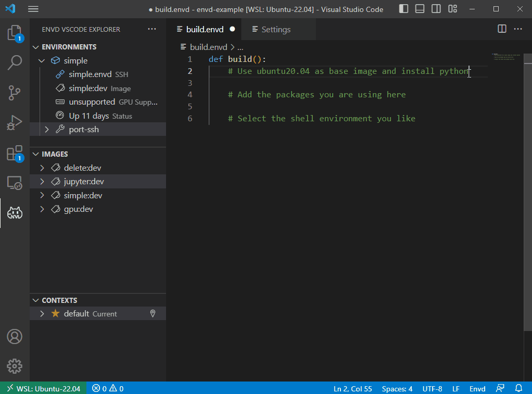Switch to the Settings tab
The width and height of the screenshot is (532, 394).
278,30
